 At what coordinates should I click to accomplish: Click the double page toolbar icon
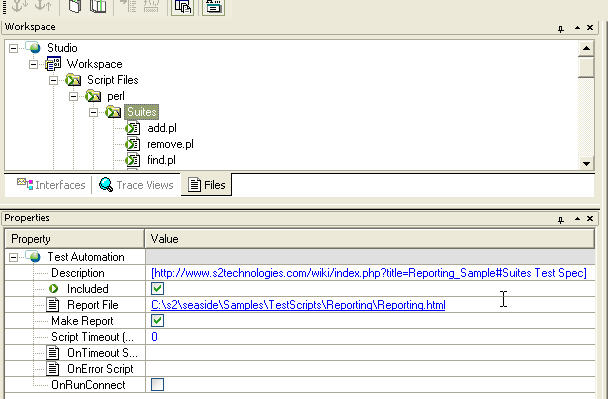98,6
